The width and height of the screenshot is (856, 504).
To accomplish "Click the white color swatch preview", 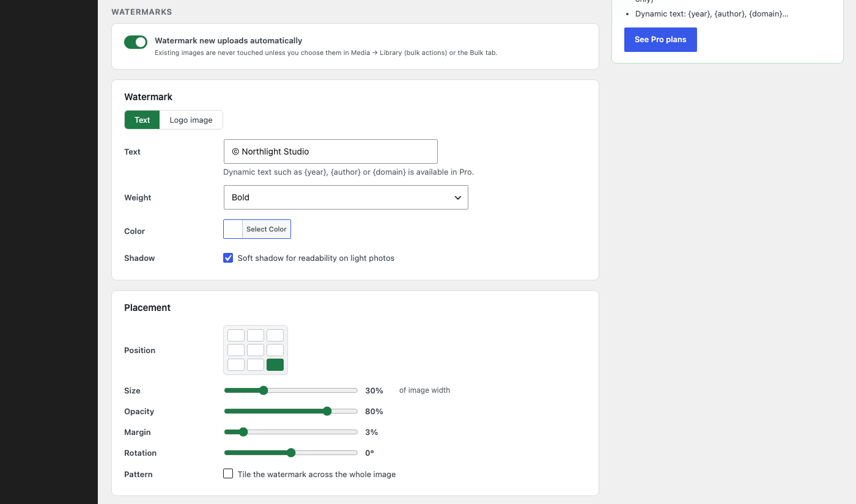I will click(x=234, y=229).
